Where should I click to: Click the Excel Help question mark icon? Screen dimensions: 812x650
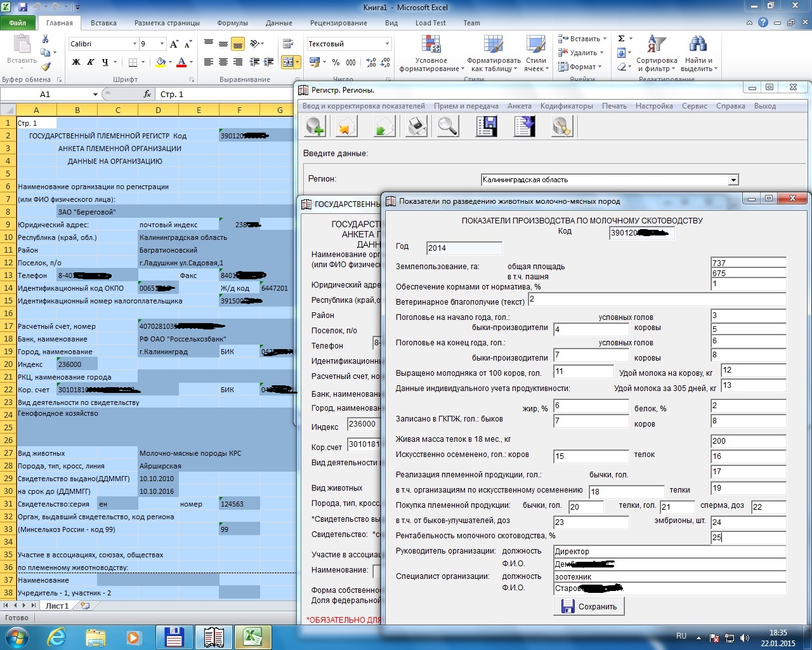[763, 22]
